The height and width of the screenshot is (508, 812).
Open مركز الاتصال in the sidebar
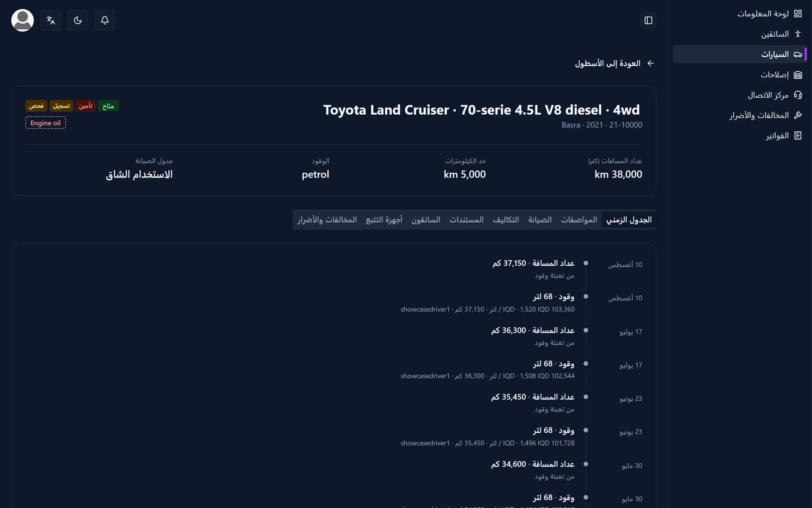point(740,95)
